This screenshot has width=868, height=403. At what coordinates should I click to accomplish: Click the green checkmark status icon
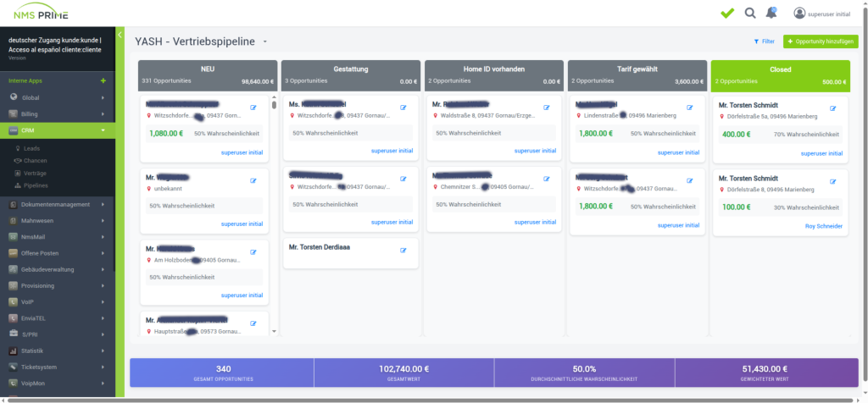point(727,14)
